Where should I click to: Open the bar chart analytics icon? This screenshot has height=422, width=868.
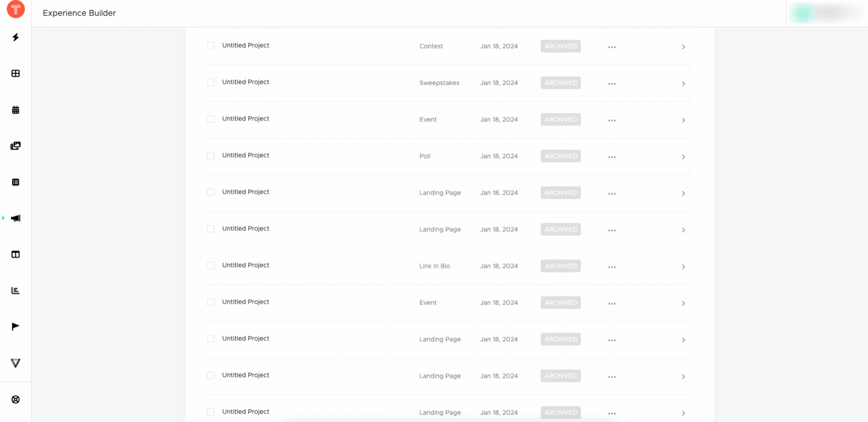click(x=15, y=290)
